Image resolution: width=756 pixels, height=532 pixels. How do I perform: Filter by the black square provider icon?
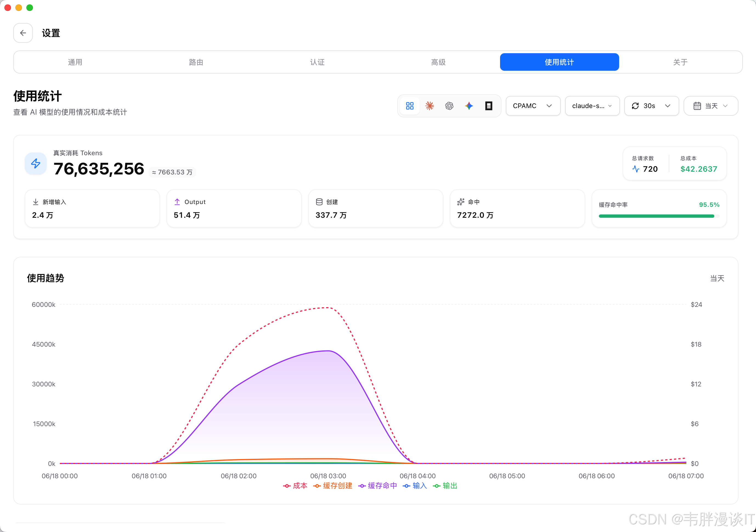pos(489,106)
